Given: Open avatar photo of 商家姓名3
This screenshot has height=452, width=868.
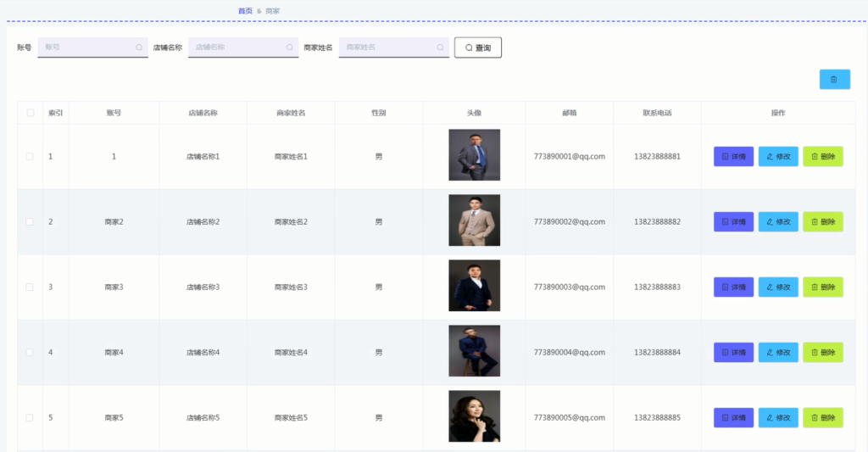Looking at the screenshot, I should pyautogui.click(x=475, y=286).
